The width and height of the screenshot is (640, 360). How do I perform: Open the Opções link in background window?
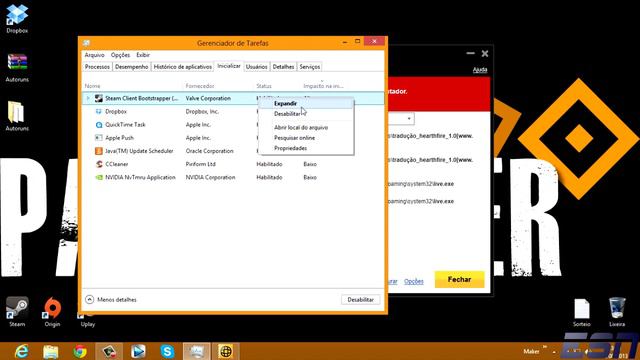[413, 282]
